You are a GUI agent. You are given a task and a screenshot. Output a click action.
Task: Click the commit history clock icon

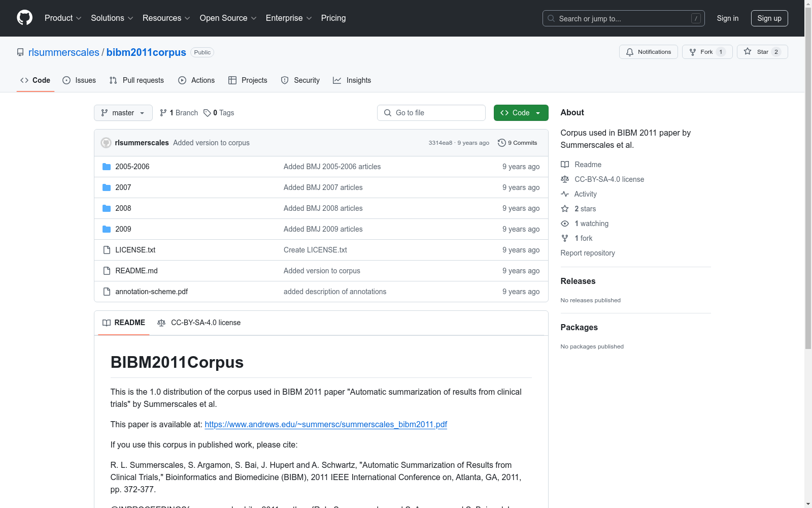[x=502, y=143]
